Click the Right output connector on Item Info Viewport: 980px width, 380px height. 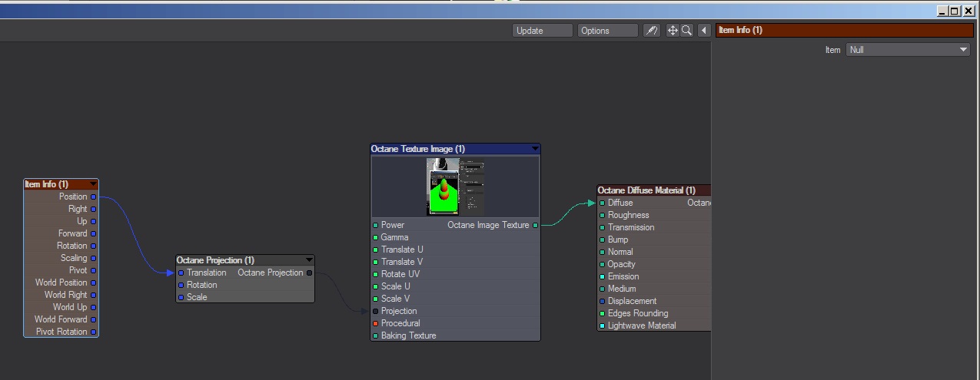[x=94, y=209]
